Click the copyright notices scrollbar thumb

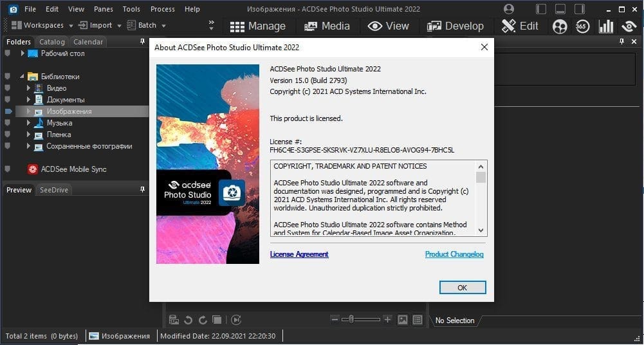(481, 178)
